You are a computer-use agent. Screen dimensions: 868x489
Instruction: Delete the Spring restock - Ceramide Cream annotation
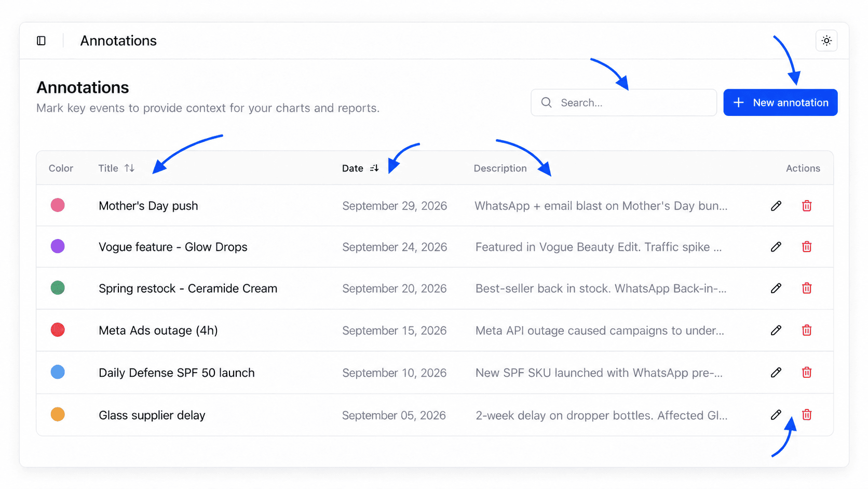tap(807, 288)
